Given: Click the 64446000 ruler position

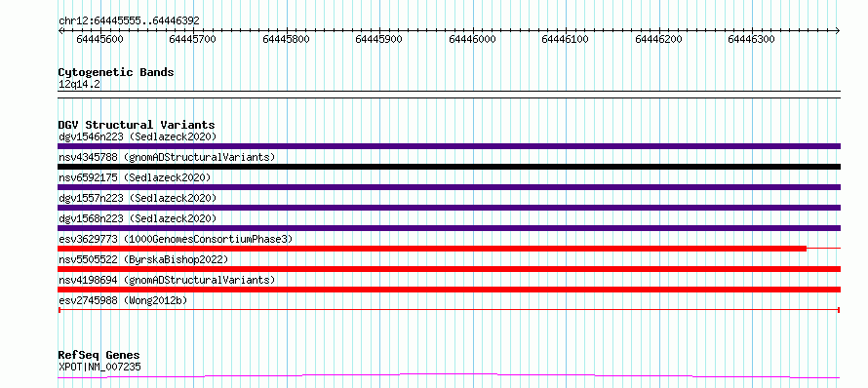Looking at the screenshot, I should click(x=473, y=39).
